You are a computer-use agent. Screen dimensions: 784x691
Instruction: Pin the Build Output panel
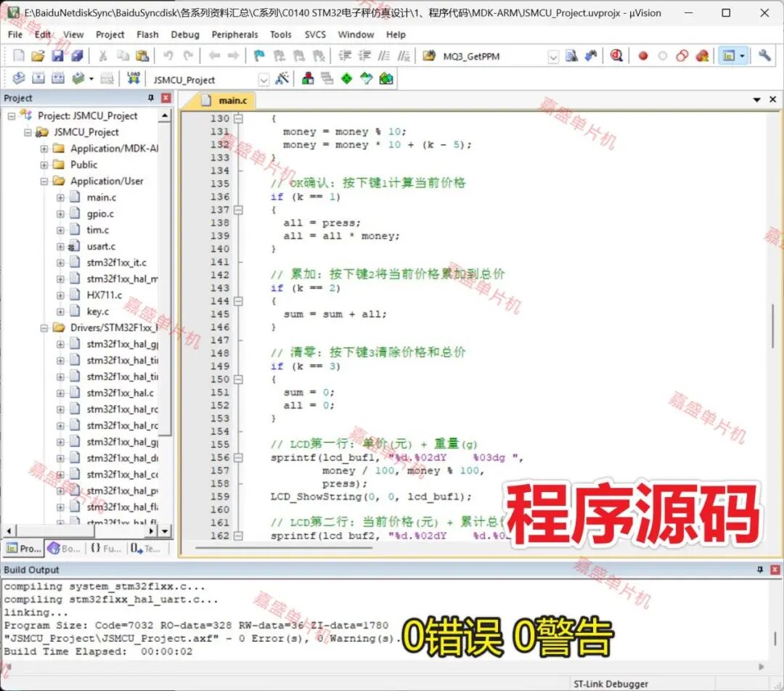[760, 570]
